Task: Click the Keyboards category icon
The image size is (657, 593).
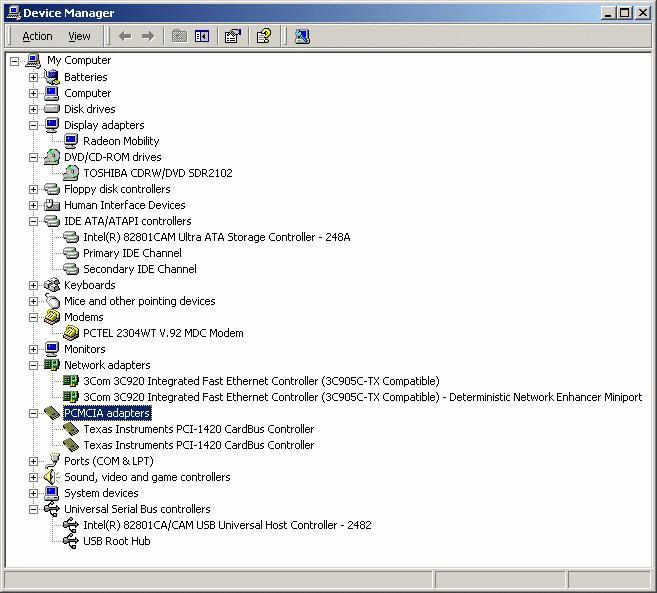Action: coord(52,285)
